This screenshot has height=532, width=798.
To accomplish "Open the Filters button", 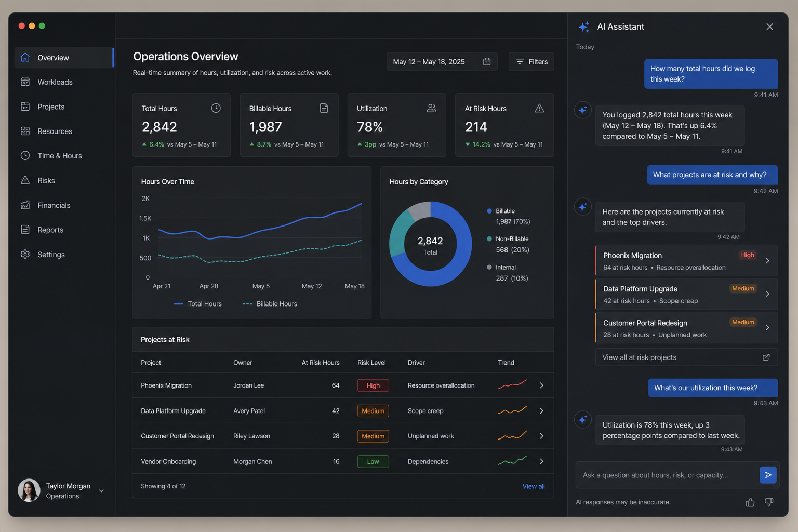I will [531, 62].
